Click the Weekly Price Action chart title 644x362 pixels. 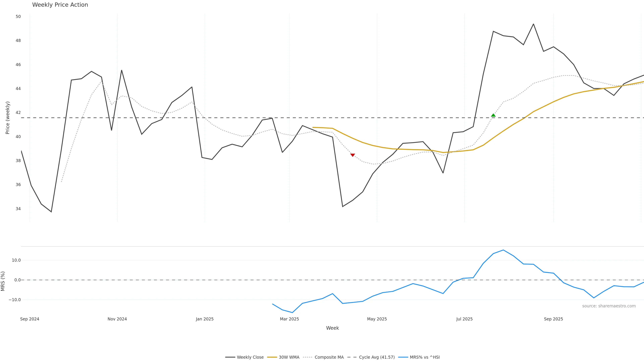tap(60, 5)
